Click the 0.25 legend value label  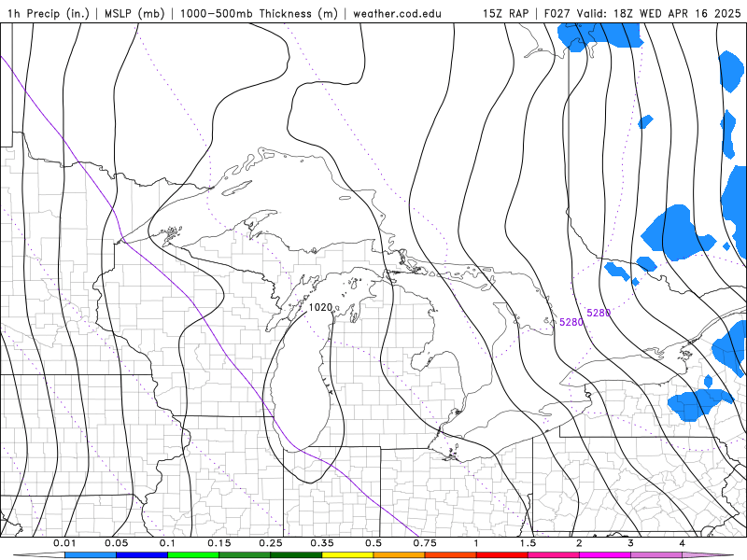271,543
